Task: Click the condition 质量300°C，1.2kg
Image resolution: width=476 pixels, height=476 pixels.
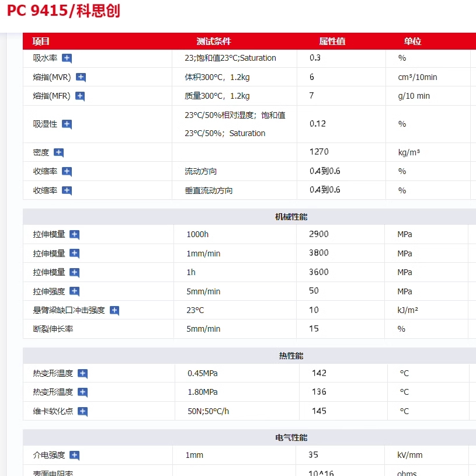Action: click(x=217, y=96)
